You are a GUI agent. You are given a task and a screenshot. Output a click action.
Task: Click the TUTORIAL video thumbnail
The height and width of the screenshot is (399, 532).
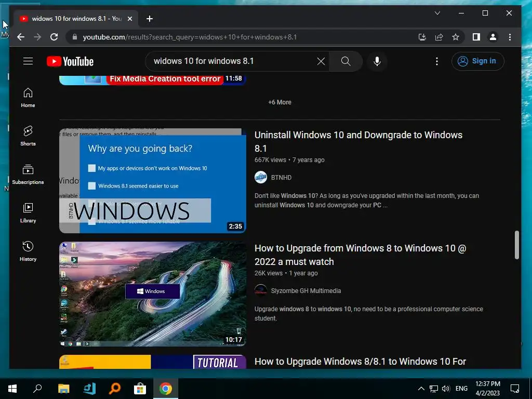[152, 362]
